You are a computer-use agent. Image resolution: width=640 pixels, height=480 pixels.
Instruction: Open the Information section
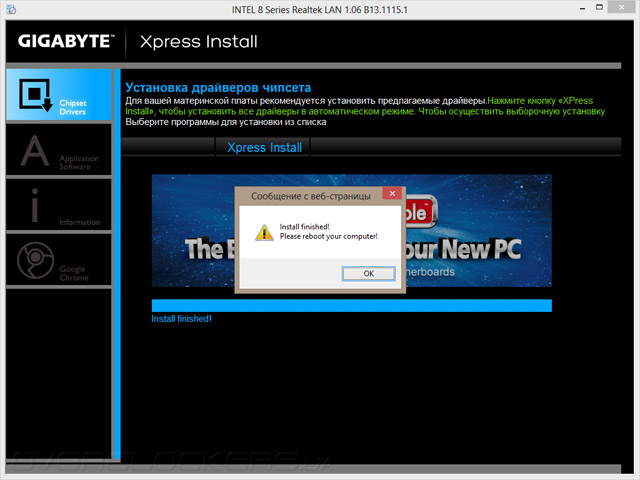click(x=59, y=205)
